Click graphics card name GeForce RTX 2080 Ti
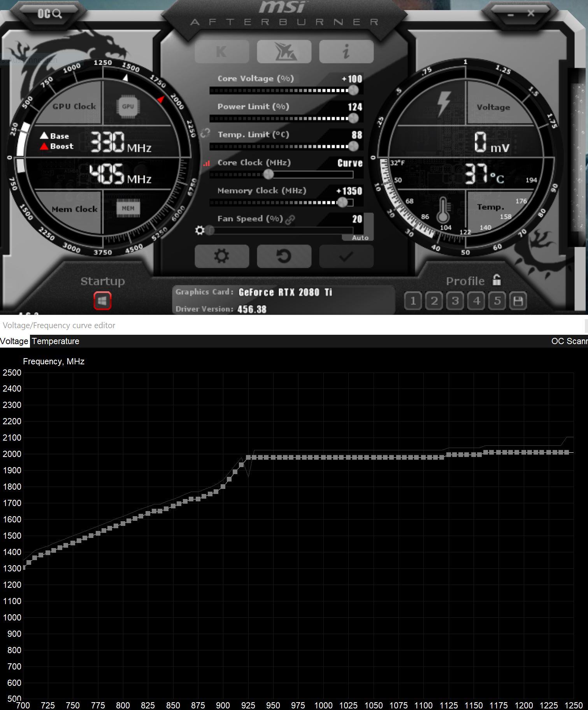588x710 pixels. (285, 292)
